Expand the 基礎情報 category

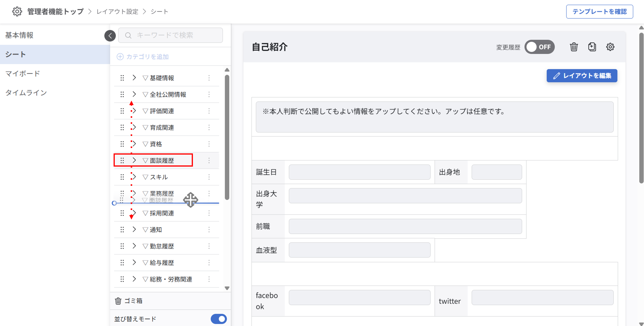pyautogui.click(x=134, y=78)
